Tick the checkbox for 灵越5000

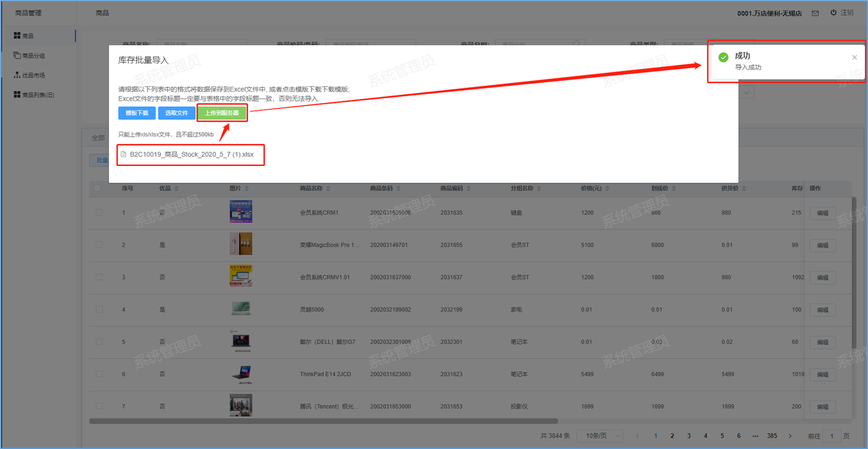pyautogui.click(x=99, y=309)
